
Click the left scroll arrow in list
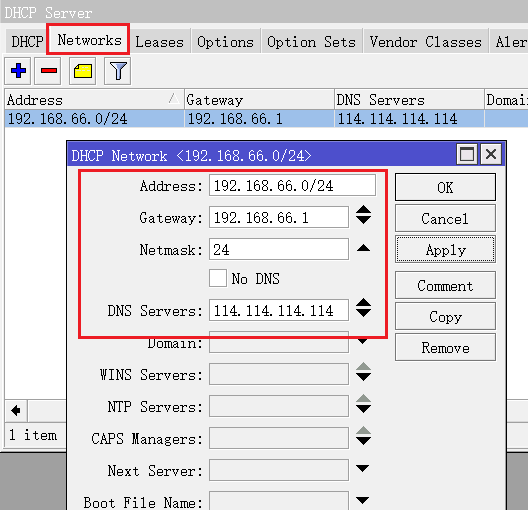(15, 411)
